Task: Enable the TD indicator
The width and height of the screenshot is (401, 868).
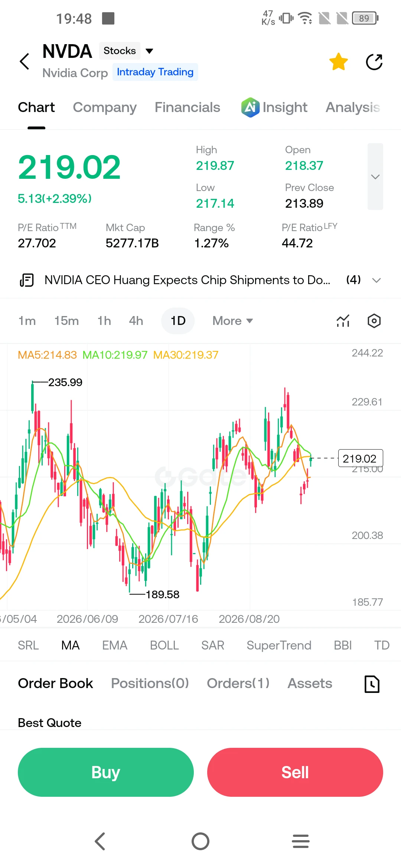Action: point(382,645)
